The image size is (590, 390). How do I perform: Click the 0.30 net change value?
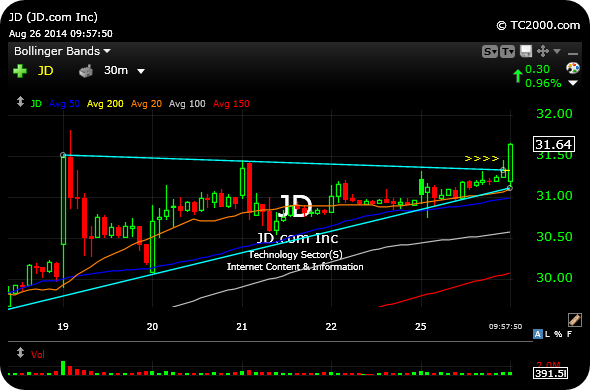(537, 69)
